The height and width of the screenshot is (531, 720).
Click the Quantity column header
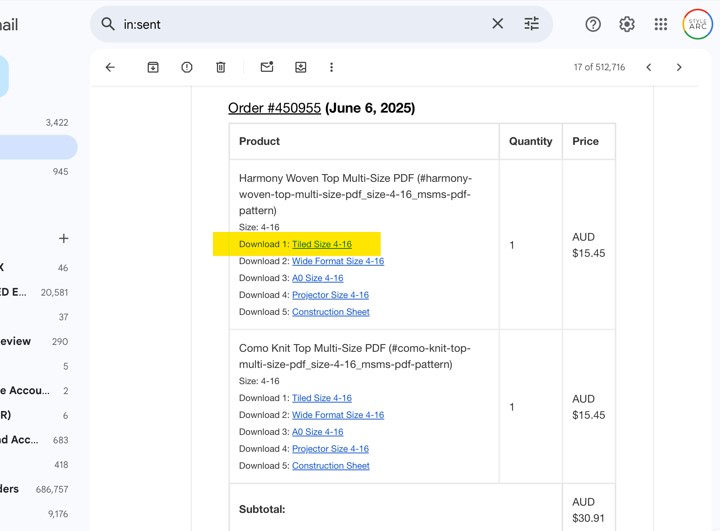(x=530, y=141)
